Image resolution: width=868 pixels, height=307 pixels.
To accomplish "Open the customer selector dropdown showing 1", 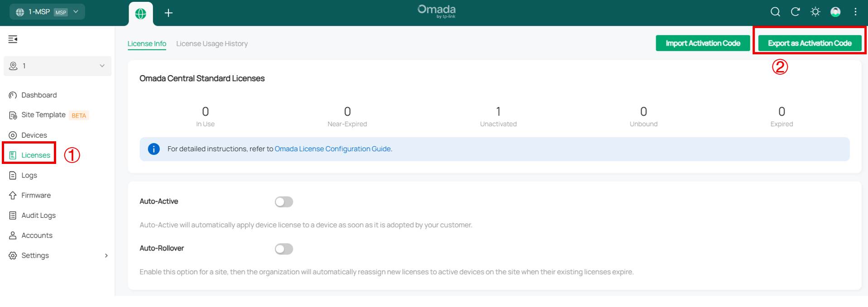I will (58, 66).
